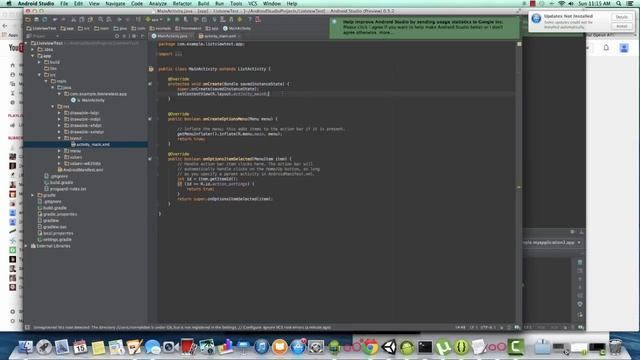Click Details in the Updates notification
Image resolution: width=640 pixels, height=360 pixels.
pos(622,17)
